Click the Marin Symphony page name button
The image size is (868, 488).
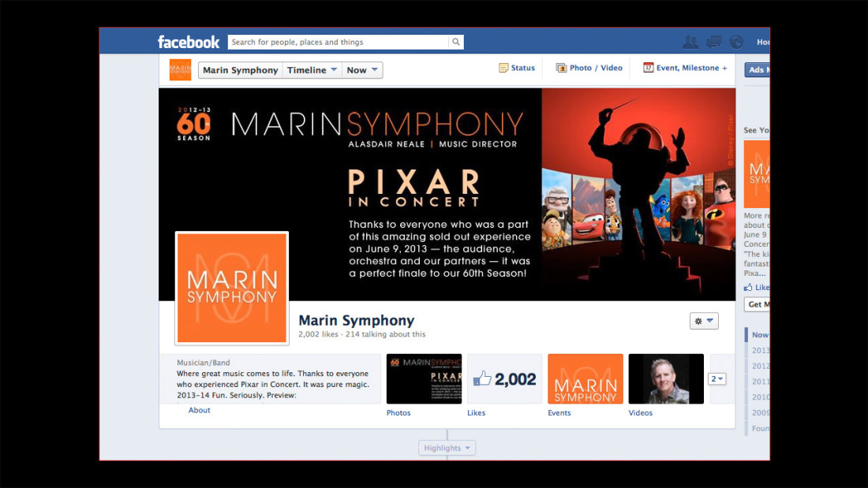coord(240,70)
